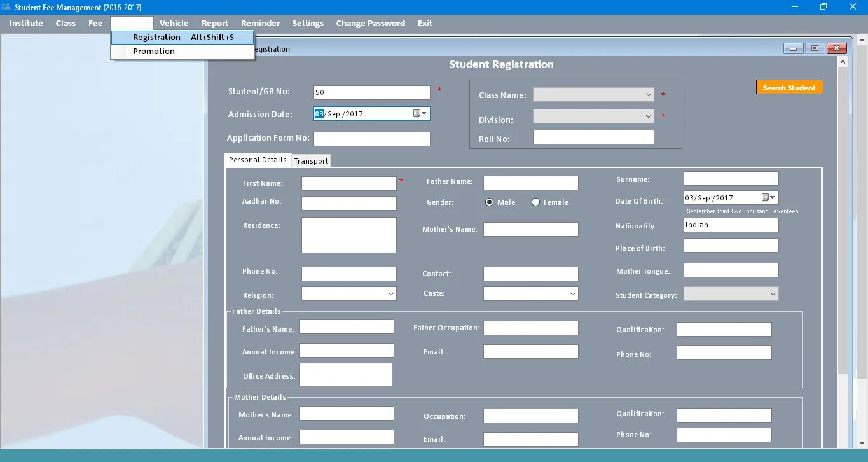Switch to the Personal Details tab

pos(258,160)
